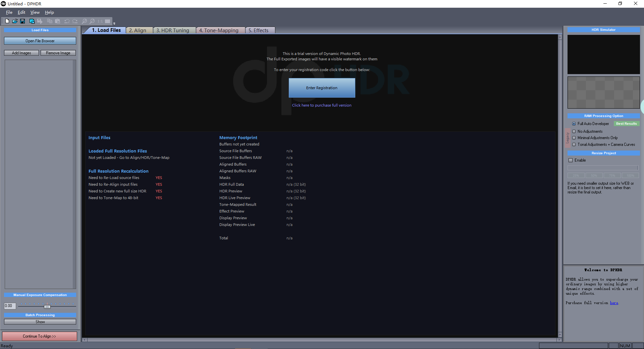Screen dimensions: 644x349
Task: Select the No Adjustments option
Action: [574, 131]
